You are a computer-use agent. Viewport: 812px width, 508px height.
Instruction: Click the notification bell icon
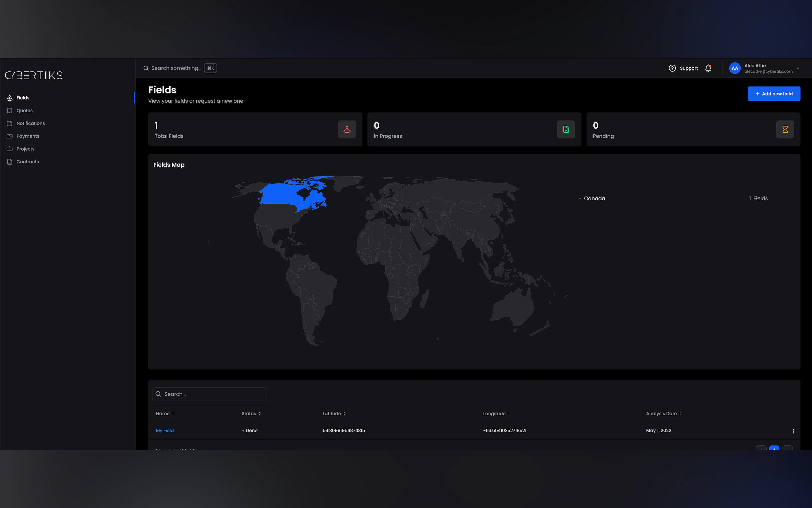coord(708,68)
